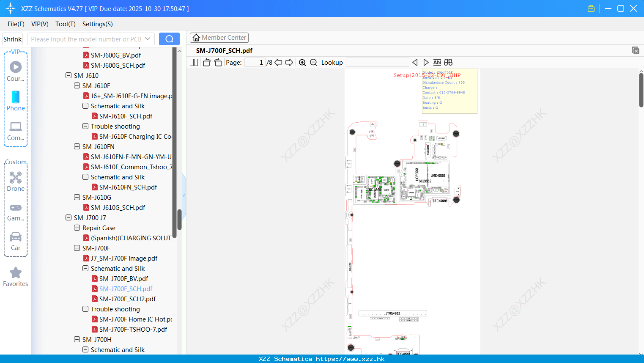
Task: Collapse the SM-J610G node
Action: point(77,198)
